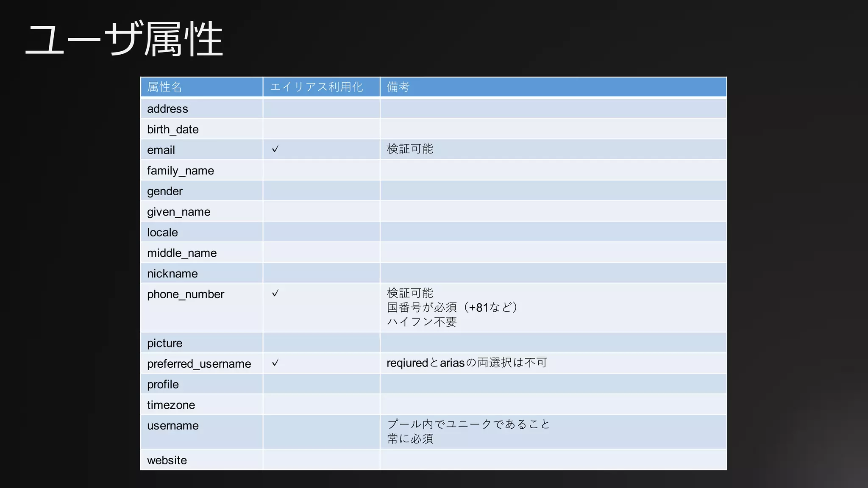Click the checkmark in the phone_number row

[x=275, y=293]
